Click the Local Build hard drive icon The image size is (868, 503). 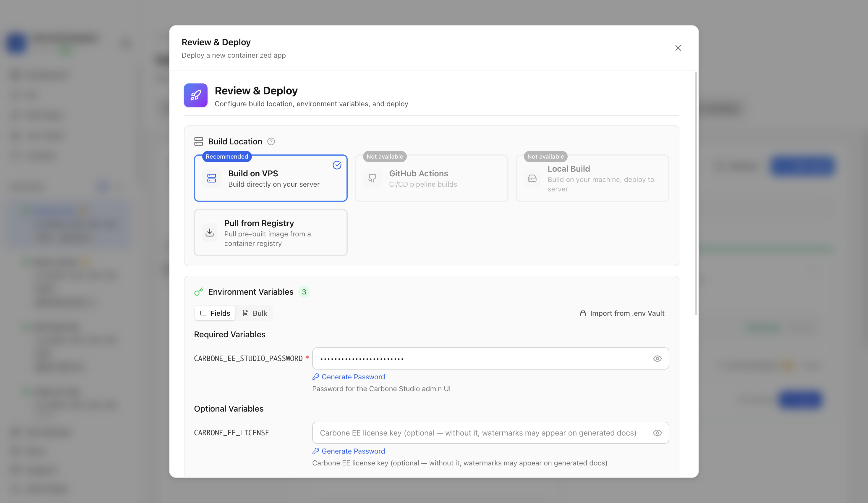point(532,178)
